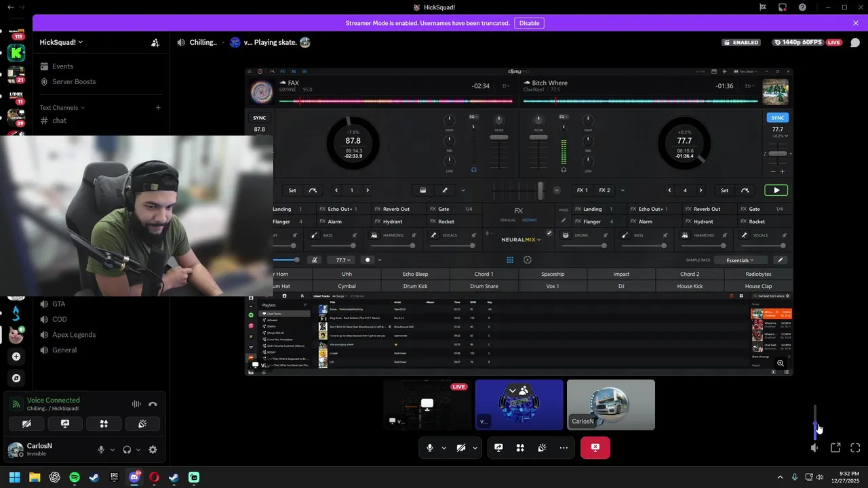Show hidden icons in the system tray
This screenshot has width=868, height=488.
pos(780,477)
